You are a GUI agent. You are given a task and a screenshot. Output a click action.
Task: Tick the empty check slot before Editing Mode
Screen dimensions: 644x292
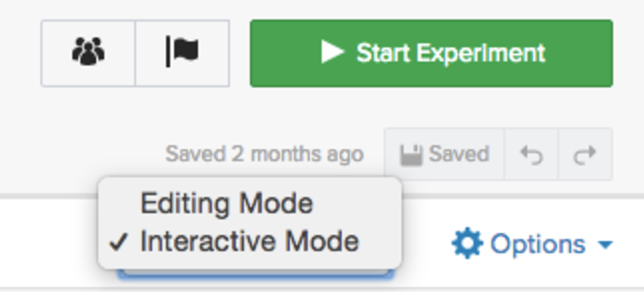(119, 204)
